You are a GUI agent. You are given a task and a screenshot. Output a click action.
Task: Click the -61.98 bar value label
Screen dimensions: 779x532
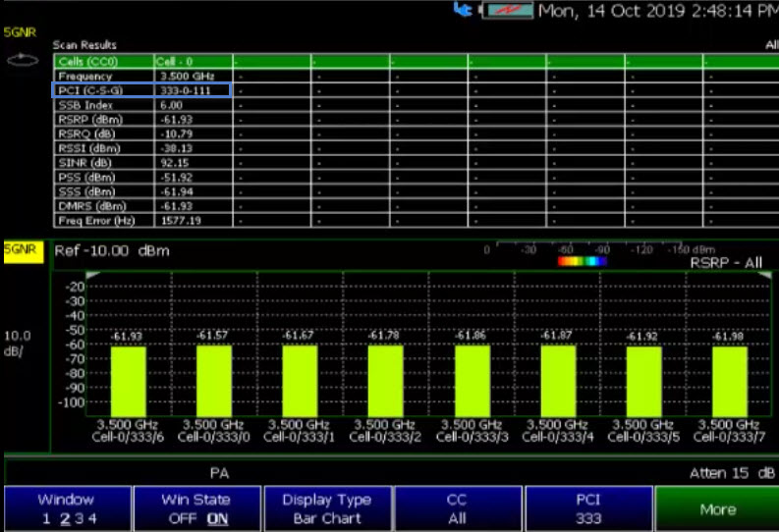tap(728, 337)
